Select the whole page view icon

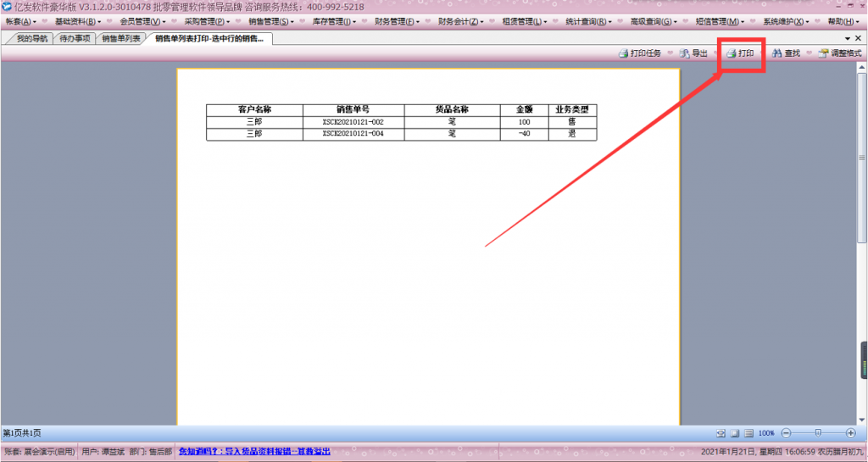(x=735, y=433)
